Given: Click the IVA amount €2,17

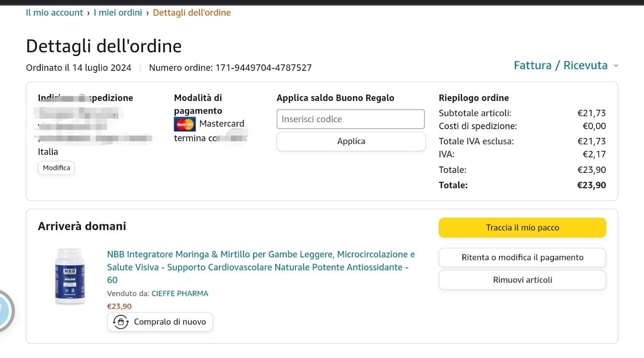Looking at the screenshot, I should point(594,154).
